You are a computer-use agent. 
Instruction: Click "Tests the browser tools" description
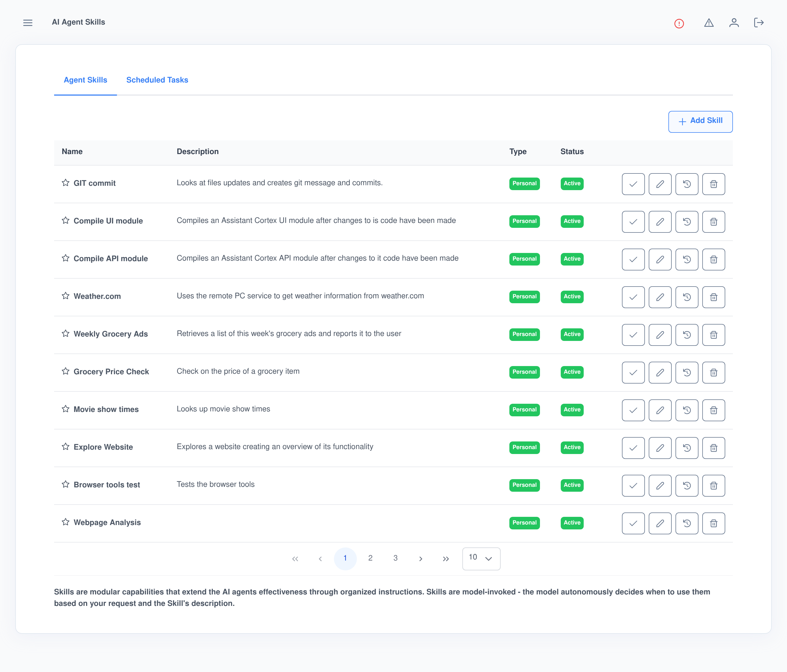(215, 484)
